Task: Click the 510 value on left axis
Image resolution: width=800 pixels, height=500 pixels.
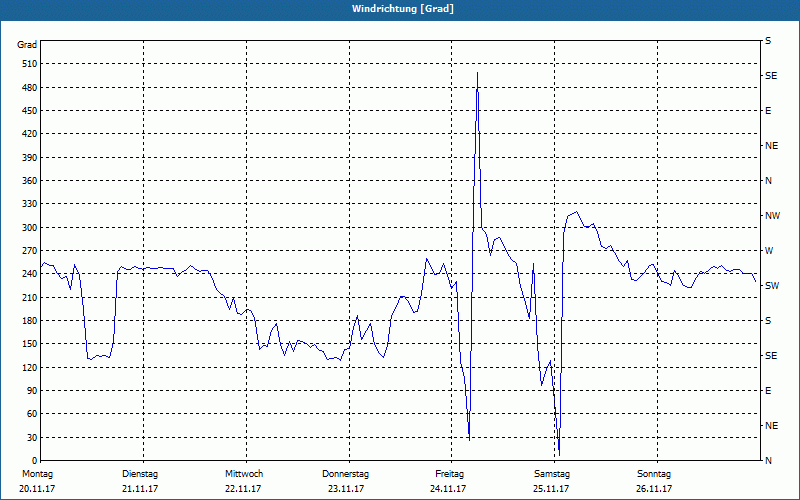Action: (30, 64)
